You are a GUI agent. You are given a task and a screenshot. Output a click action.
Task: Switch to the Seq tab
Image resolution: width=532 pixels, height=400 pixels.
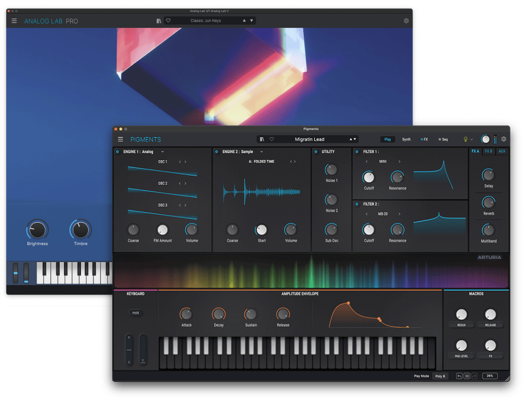(x=443, y=140)
